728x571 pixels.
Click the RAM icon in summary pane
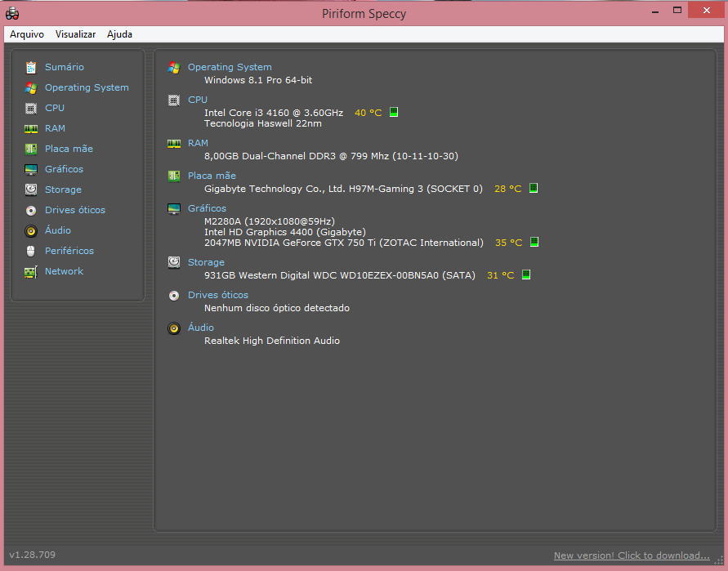(174, 144)
